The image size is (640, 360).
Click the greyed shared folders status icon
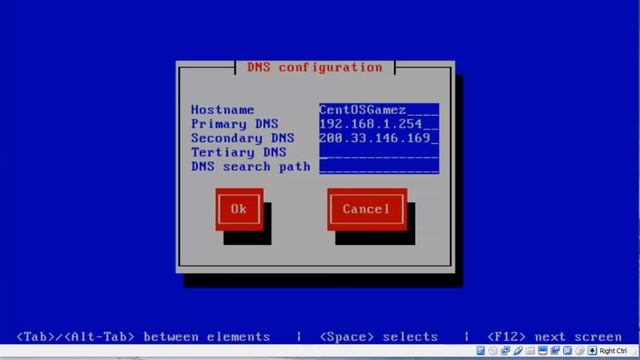pos(530,351)
